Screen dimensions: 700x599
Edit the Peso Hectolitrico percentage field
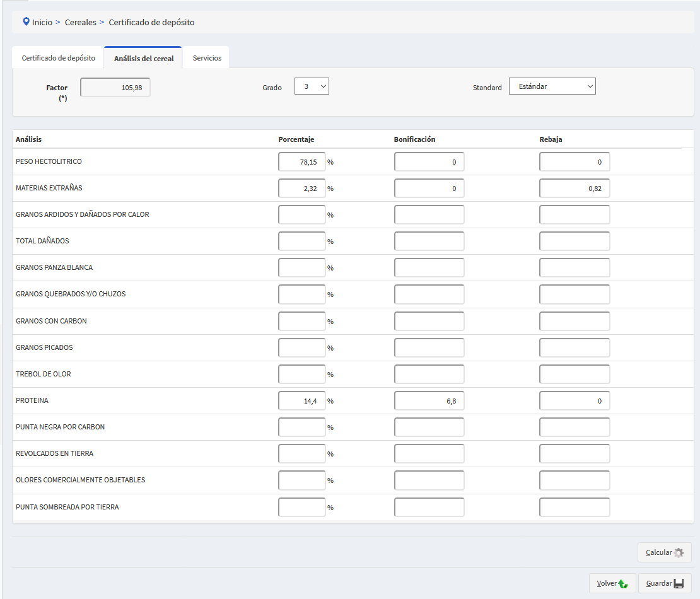[x=302, y=162]
